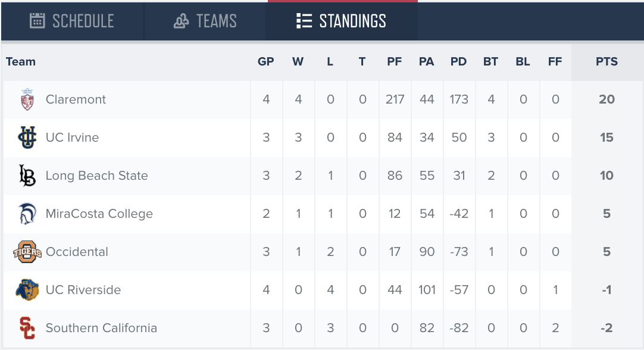Open the Southern California team page
Screen dimensions: 644x350
tap(101, 328)
